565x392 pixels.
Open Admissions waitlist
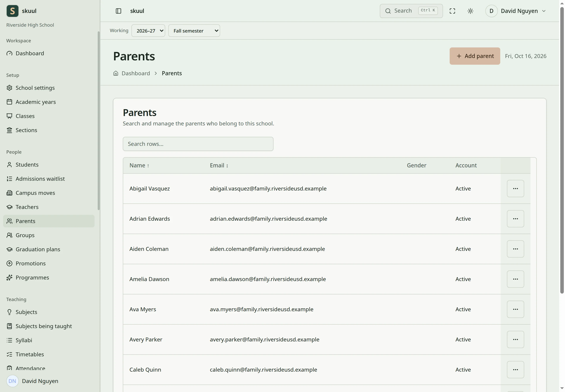point(49,179)
